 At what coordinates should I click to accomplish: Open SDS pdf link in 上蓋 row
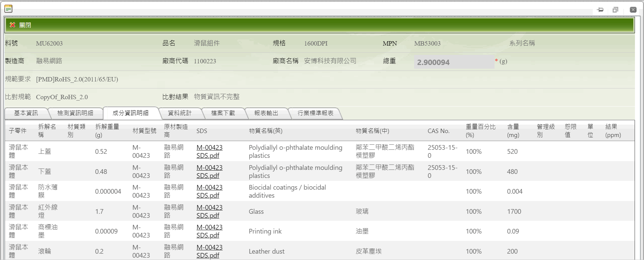(x=209, y=151)
